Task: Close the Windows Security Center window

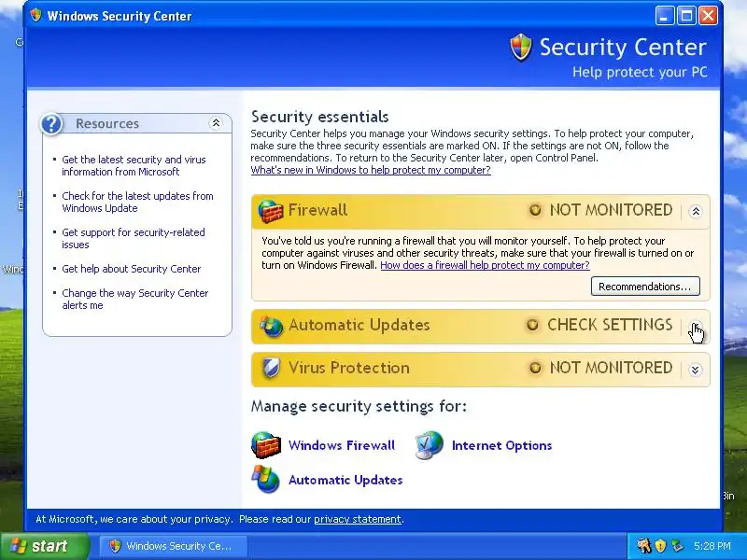Action: tap(709, 16)
